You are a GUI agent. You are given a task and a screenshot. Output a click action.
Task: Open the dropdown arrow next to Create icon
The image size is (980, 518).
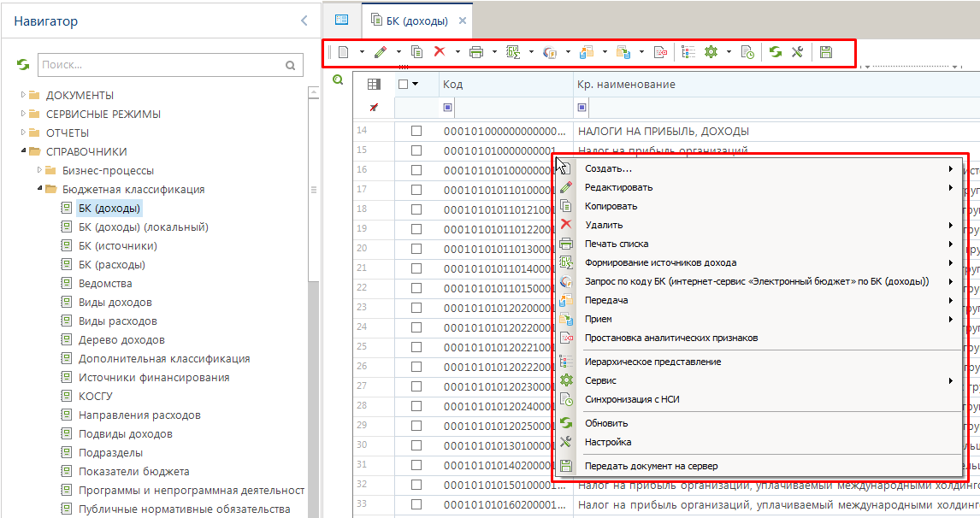pos(362,52)
